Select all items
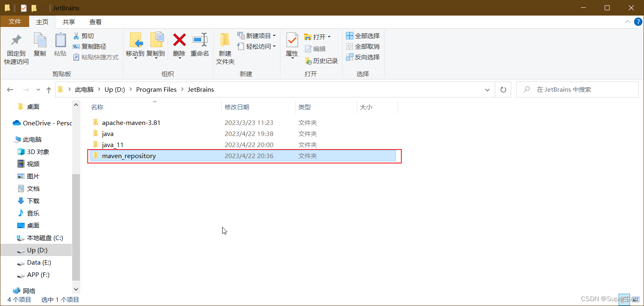This screenshot has height=306, width=644. [363, 36]
